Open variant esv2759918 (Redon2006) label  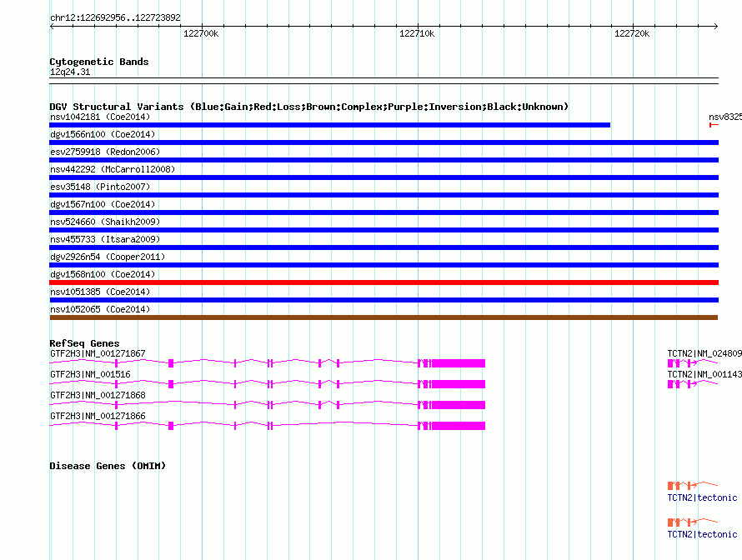pyautogui.click(x=105, y=152)
